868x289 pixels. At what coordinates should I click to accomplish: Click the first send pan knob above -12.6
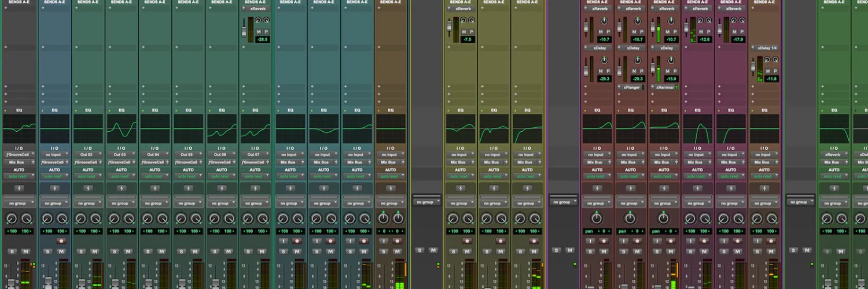coord(699,21)
